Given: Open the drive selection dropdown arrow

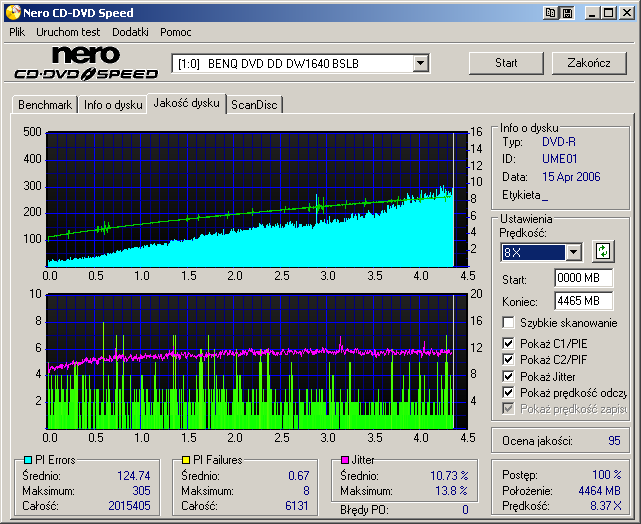Looking at the screenshot, I should (420, 63).
